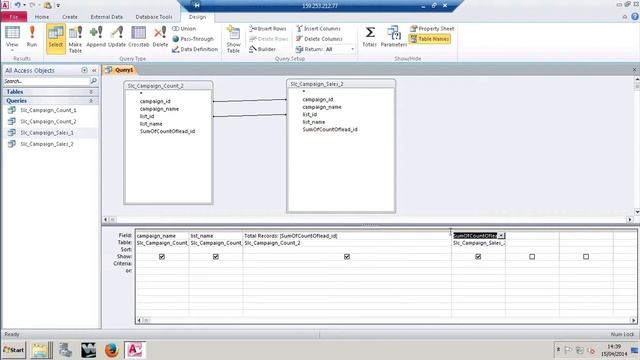Switch to the Home ribbon tab
Viewport: 640px width, 360px height.
point(42,17)
